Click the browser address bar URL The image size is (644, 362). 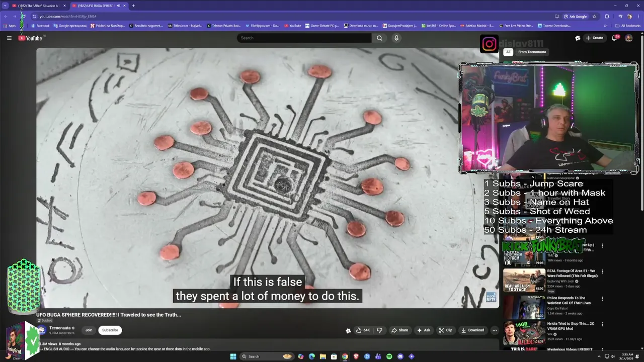68,16
